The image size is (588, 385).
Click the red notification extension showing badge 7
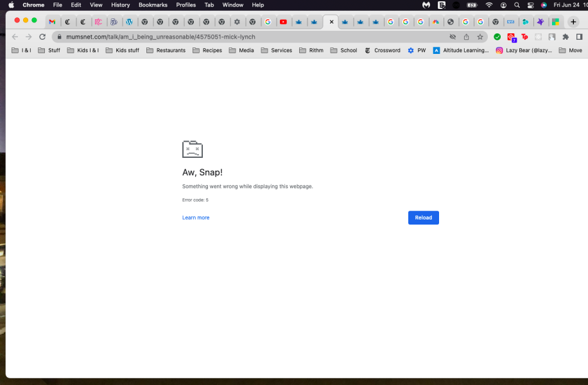click(512, 37)
